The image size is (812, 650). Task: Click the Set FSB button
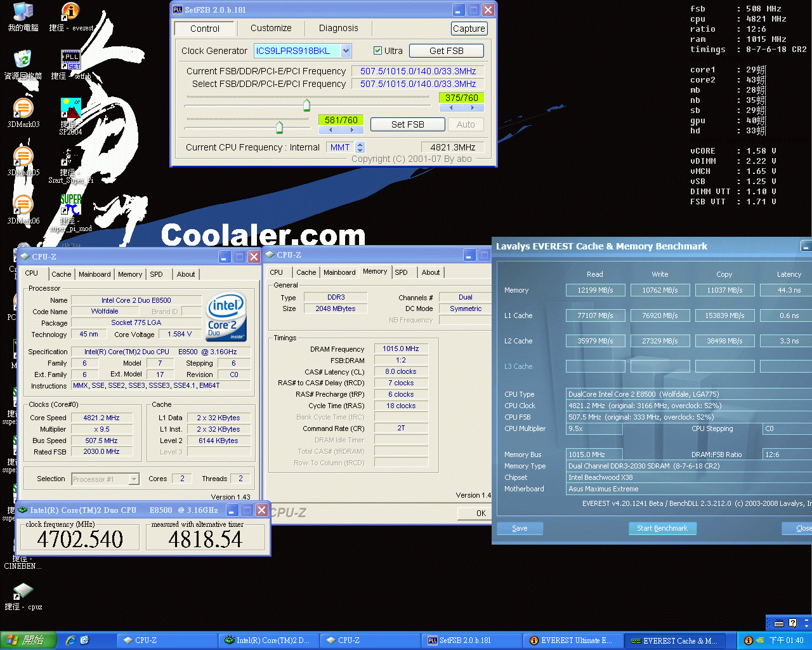point(408,124)
